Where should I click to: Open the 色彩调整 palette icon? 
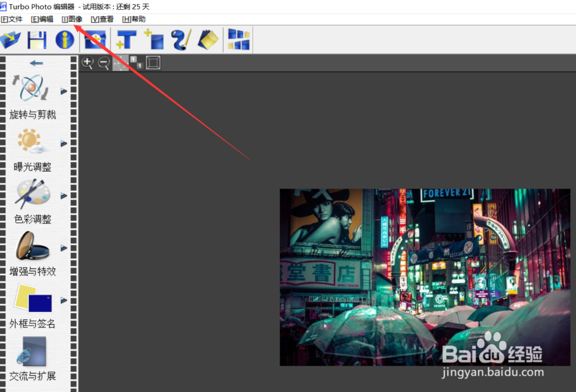(x=32, y=193)
